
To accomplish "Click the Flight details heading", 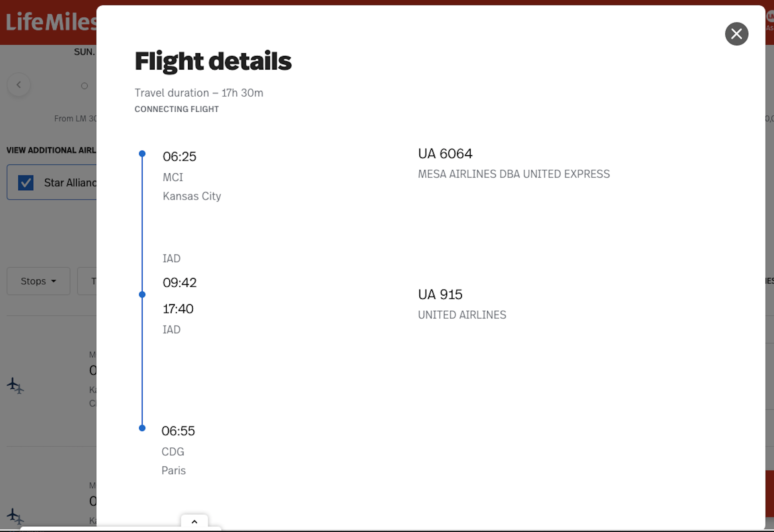I will [x=213, y=61].
